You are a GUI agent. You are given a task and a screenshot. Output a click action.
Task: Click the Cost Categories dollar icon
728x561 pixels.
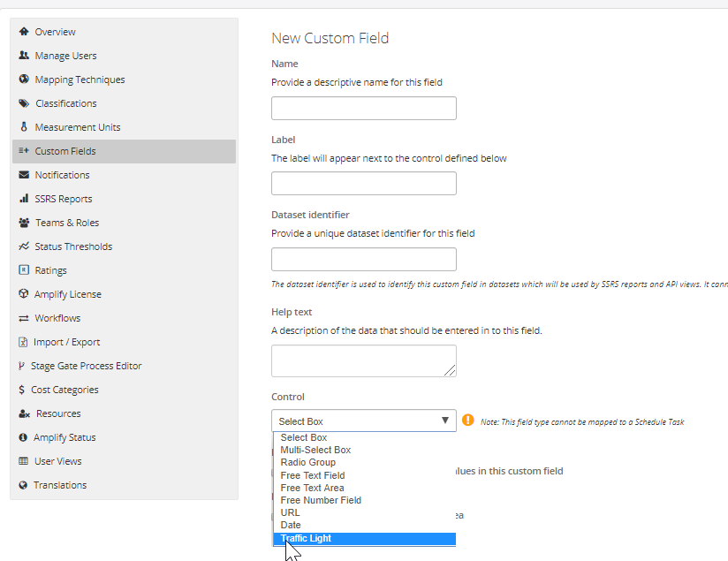(x=22, y=390)
